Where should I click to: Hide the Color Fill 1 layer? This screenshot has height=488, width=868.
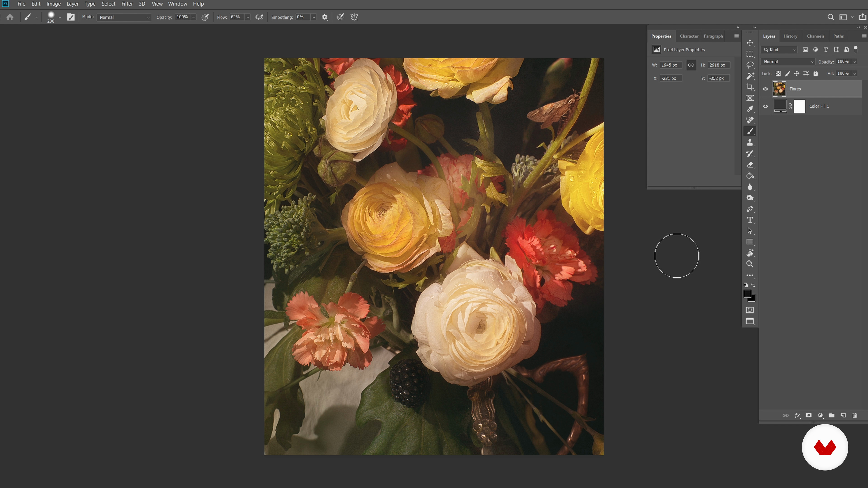pyautogui.click(x=765, y=106)
